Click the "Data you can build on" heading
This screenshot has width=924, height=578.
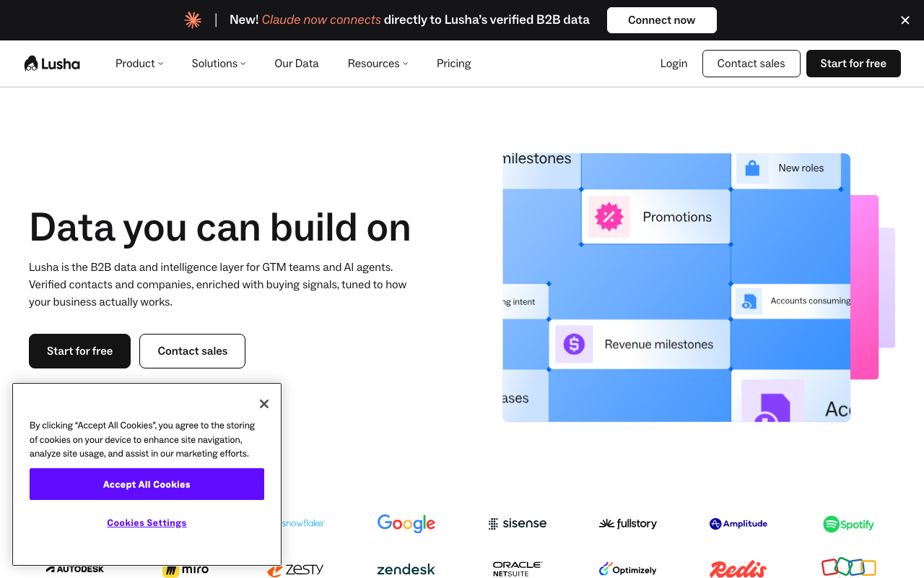(x=220, y=227)
